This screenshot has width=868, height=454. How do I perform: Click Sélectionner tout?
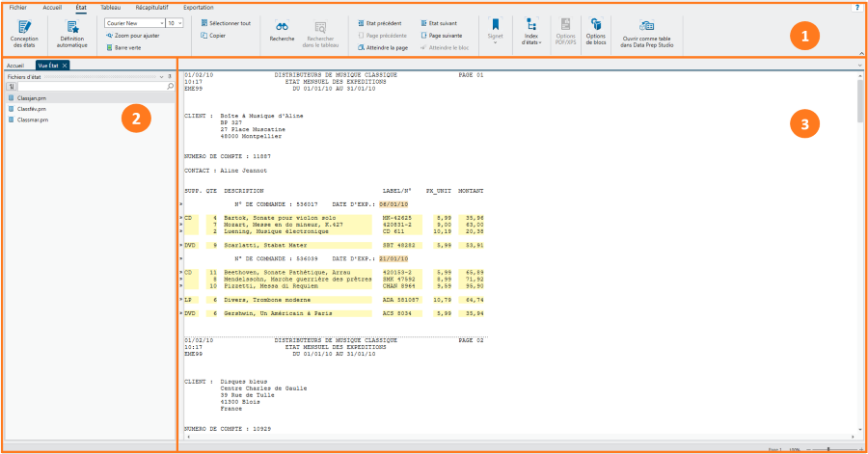pyautogui.click(x=226, y=21)
